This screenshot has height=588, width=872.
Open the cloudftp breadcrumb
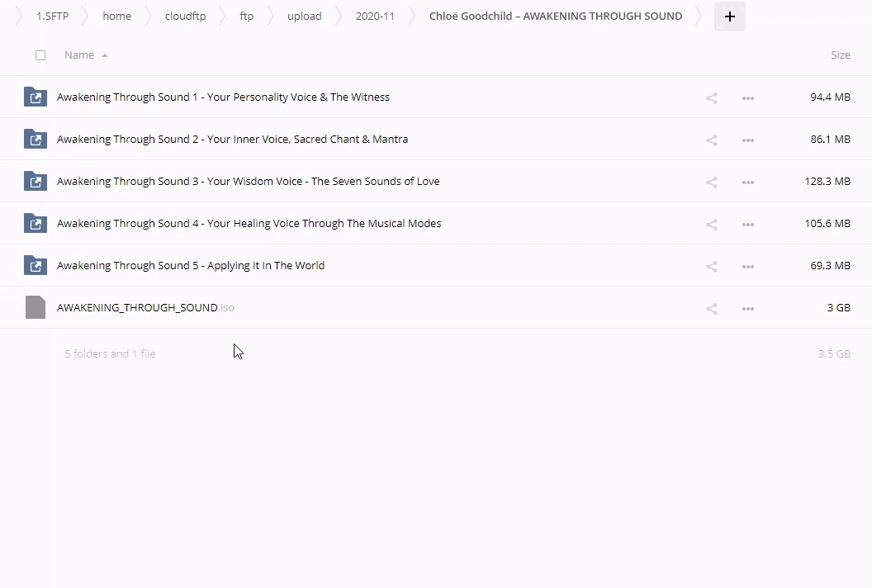coord(185,17)
